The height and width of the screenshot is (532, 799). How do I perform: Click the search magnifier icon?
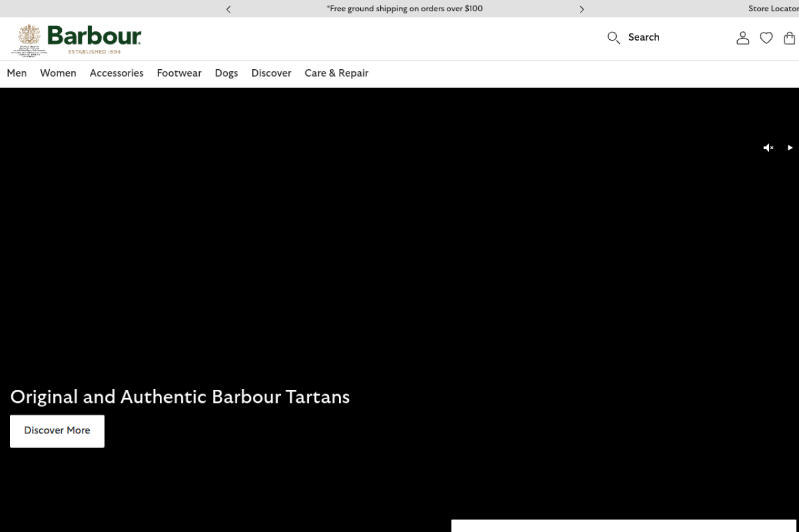click(x=613, y=37)
